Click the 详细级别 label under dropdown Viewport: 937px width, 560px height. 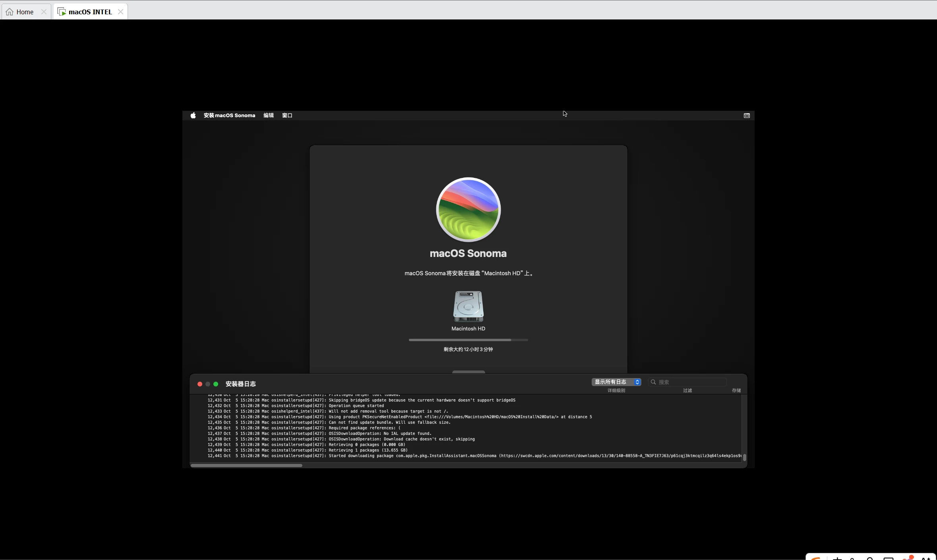click(616, 390)
